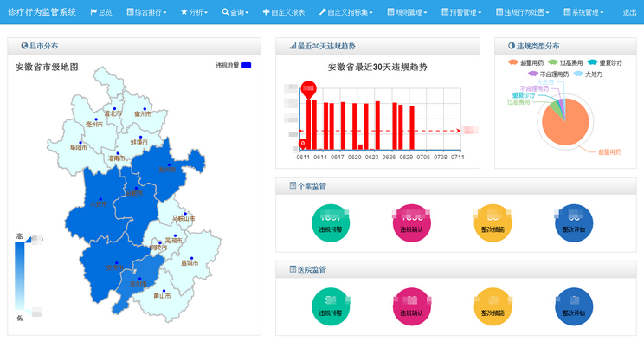This screenshot has width=644, height=348.
Task: Go to the 总览 overview menu item
Action: click(x=100, y=13)
